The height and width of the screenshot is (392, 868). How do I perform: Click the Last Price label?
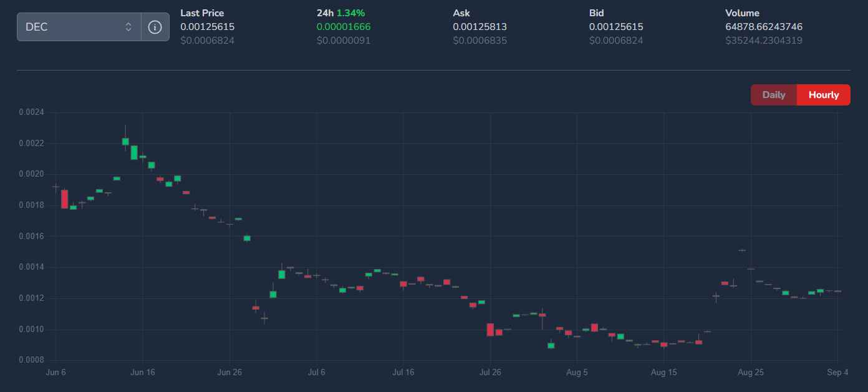click(x=202, y=13)
